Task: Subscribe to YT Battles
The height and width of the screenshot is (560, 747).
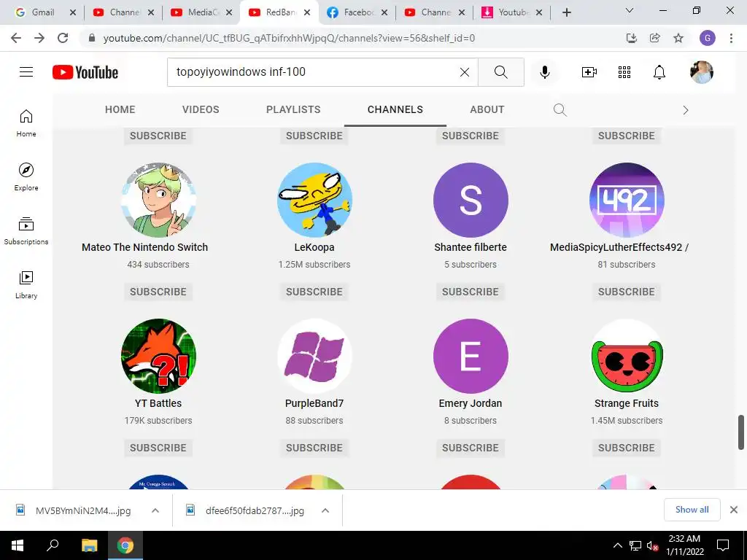Action: tap(158, 448)
